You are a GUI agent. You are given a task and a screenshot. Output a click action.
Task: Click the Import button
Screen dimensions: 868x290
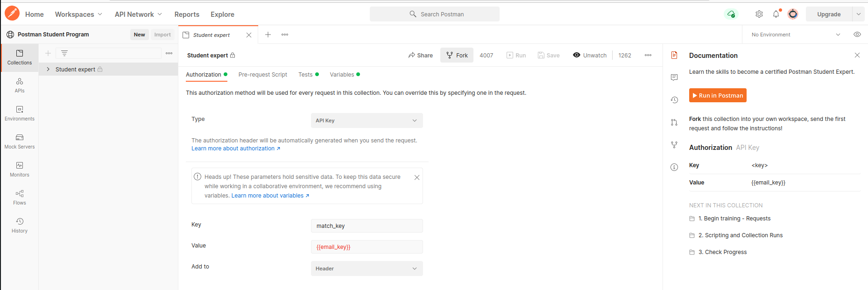[162, 35]
